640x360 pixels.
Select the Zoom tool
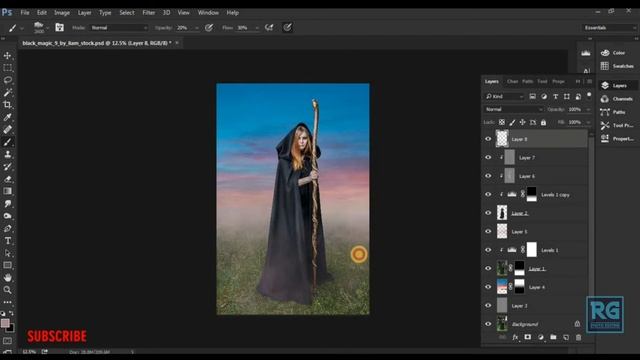7,290
